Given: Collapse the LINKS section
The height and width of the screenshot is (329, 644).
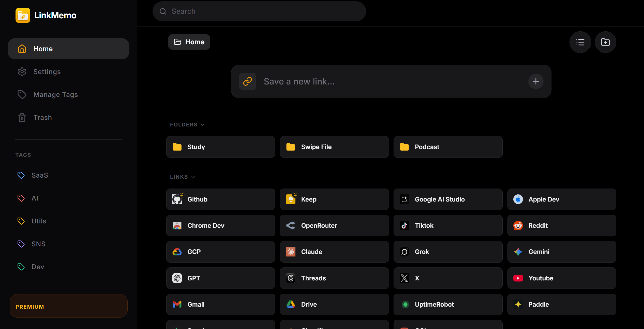Looking at the screenshot, I should (x=182, y=177).
